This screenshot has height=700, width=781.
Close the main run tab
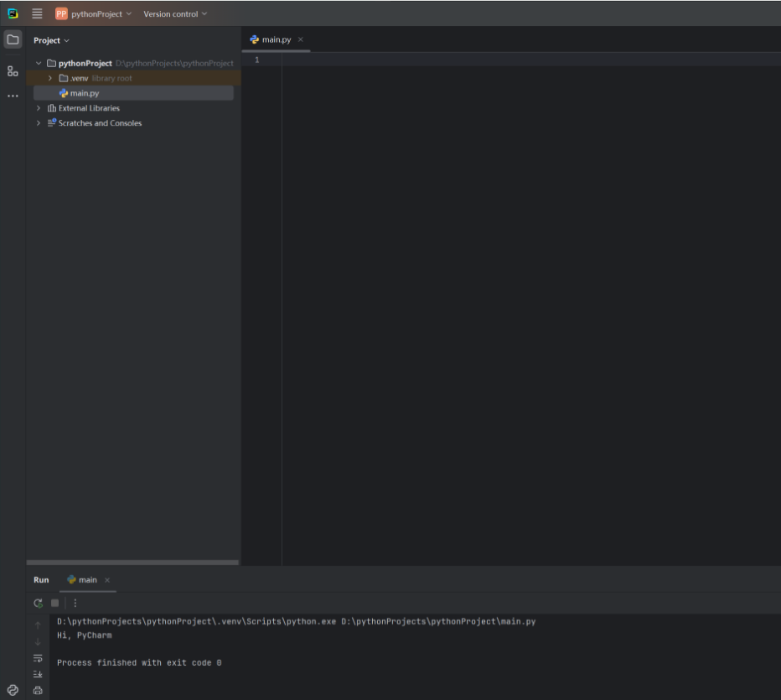click(x=107, y=580)
